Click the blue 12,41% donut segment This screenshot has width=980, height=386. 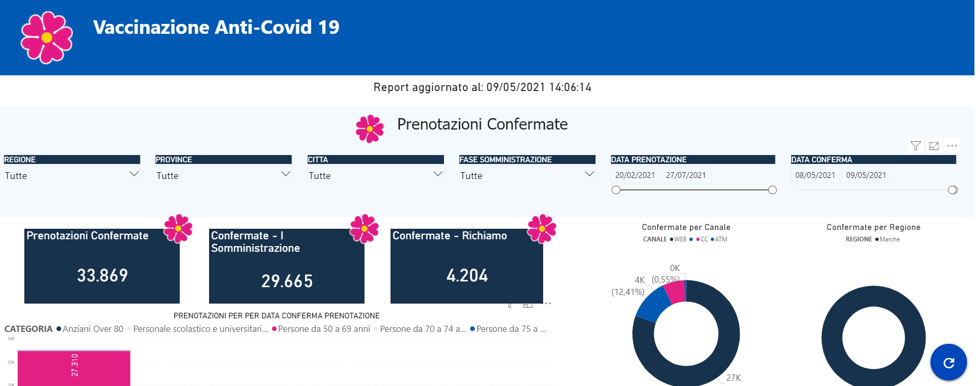[x=653, y=305]
